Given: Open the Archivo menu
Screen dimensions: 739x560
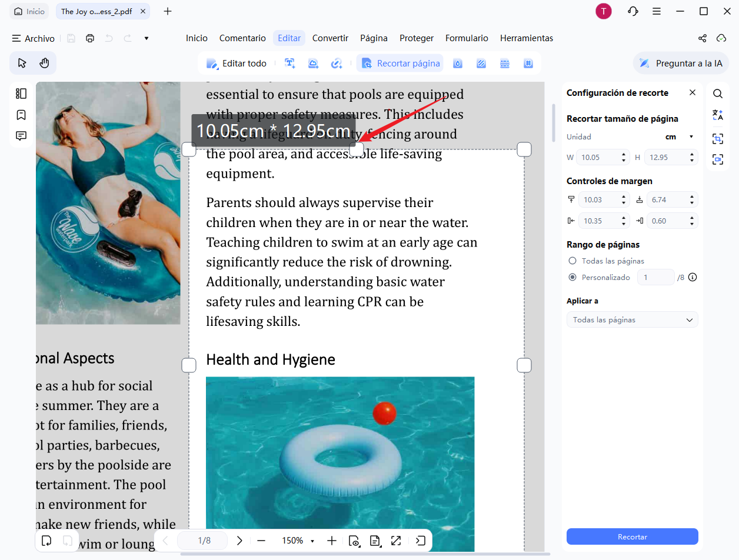Looking at the screenshot, I should [x=34, y=38].
